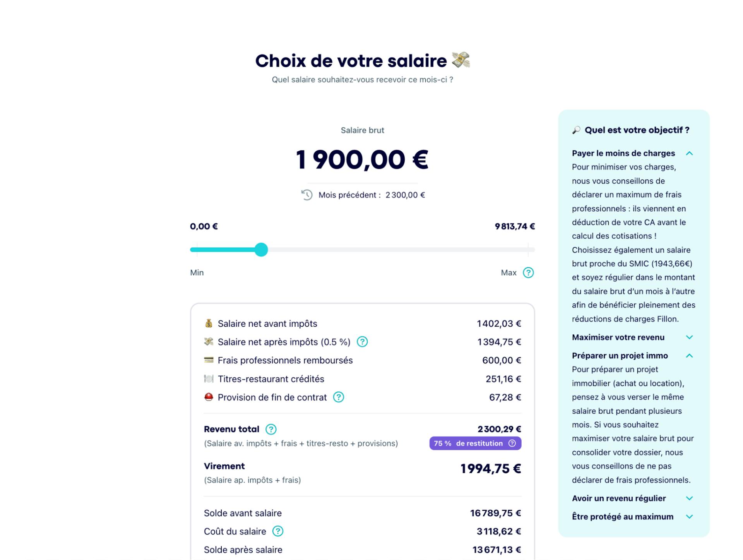Viewport: 743px width, 560px height.
Task: Click the Maximiser votre revenu title
Action: [618, 337]
